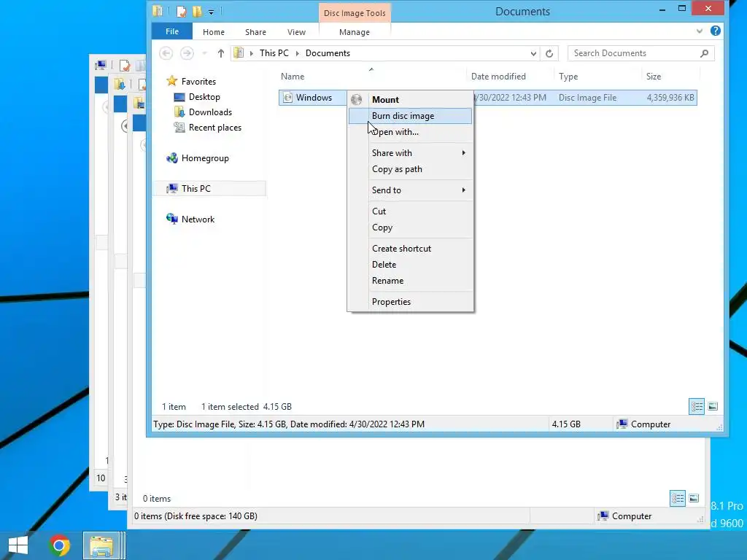747x560 pixels.
Task: Open the File ribbon tab
Action: (172, 31)
